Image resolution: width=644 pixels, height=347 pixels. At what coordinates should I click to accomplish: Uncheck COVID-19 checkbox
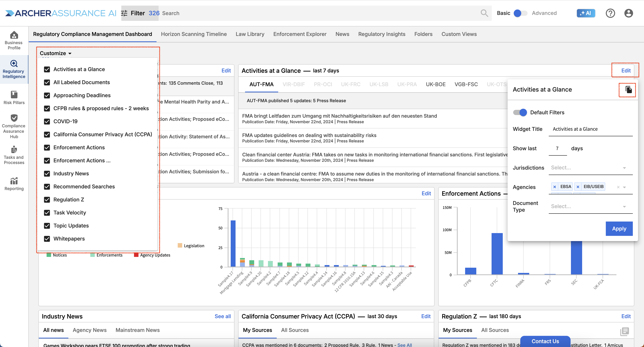[47, 121]
